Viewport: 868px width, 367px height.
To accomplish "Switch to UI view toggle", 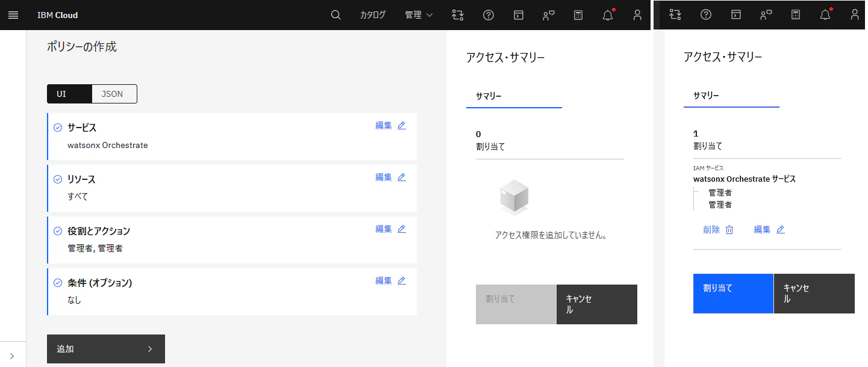I will pyautogui.click(x=69, y=94).
